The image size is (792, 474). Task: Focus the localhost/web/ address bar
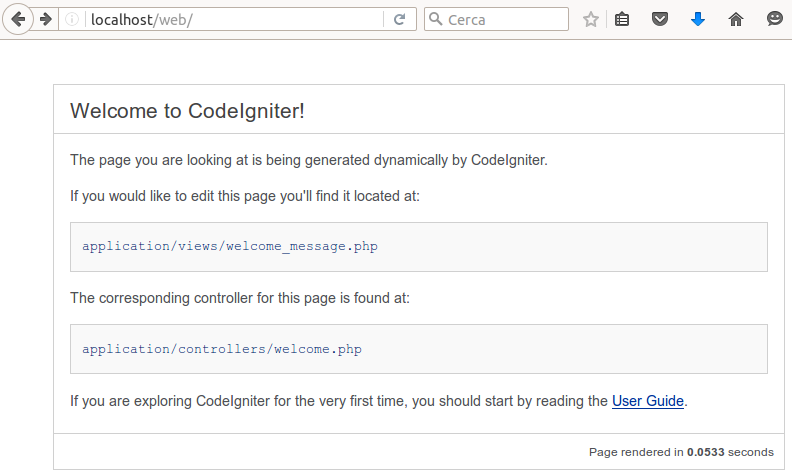[230, 19]
